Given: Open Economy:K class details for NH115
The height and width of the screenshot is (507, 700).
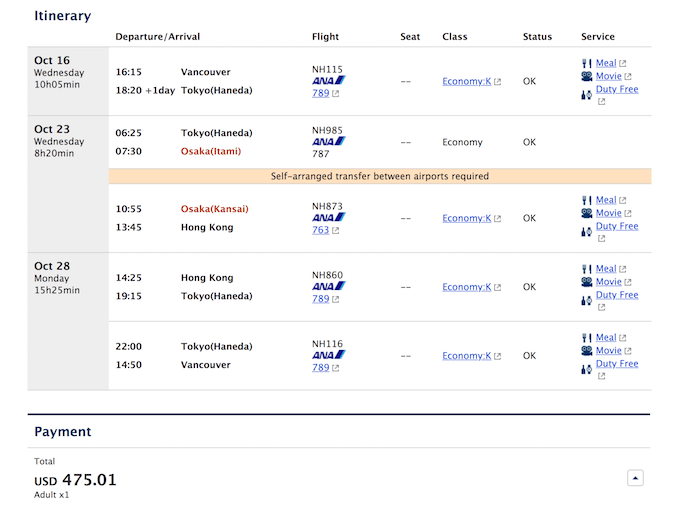Looking at the screenshot, I should click(467, 81).
